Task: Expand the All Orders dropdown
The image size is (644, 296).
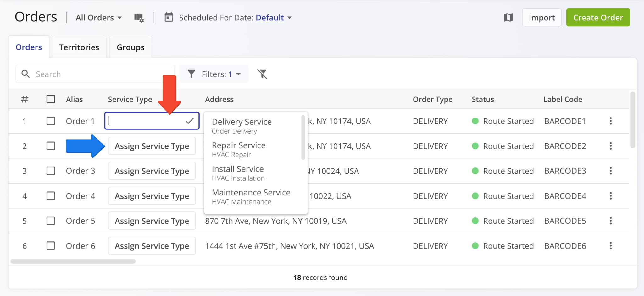Action: click(x=99, y=18)
